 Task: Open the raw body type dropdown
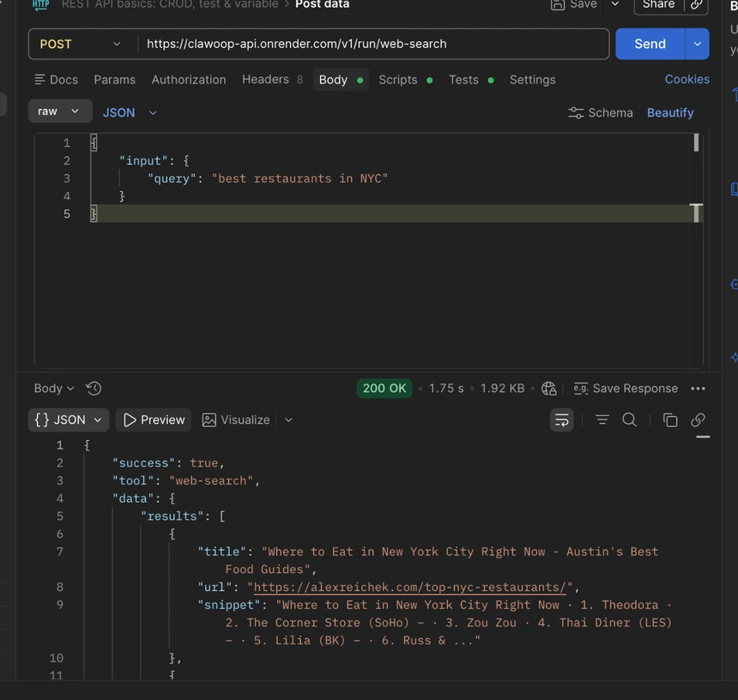point(59,112)
